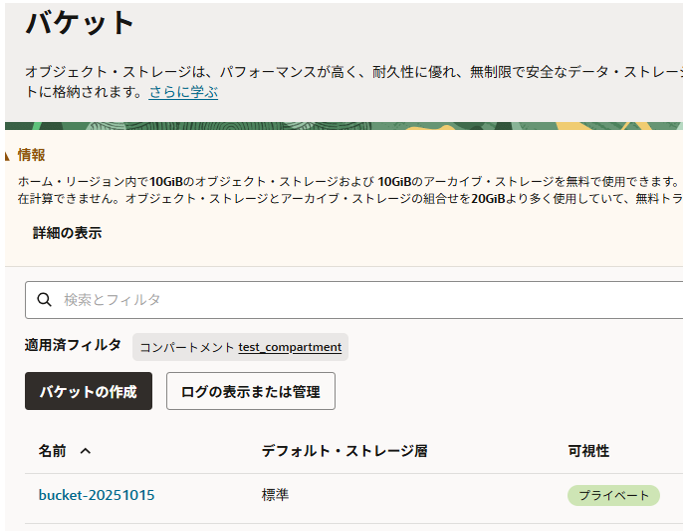Click the warning icon beside 情報
687x532 pixels.
tap(9, 155)
